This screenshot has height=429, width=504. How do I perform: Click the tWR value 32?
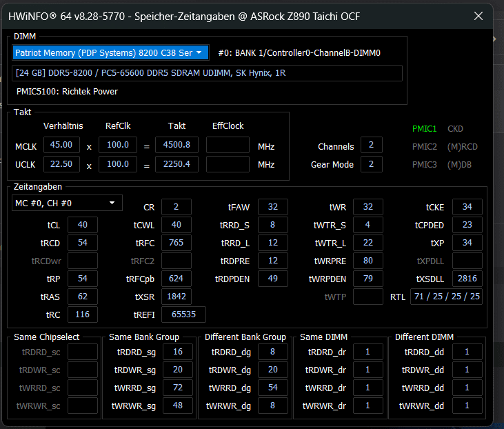click(368, 207)
